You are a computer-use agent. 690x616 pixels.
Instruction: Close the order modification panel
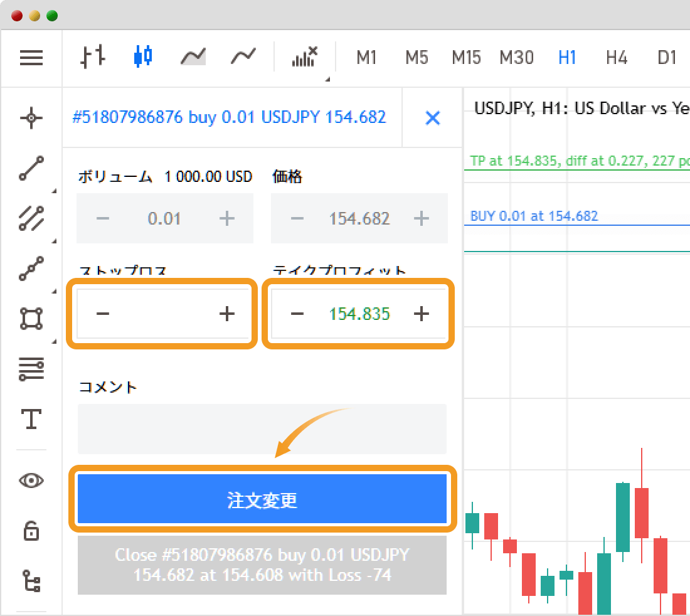(433, 118)
